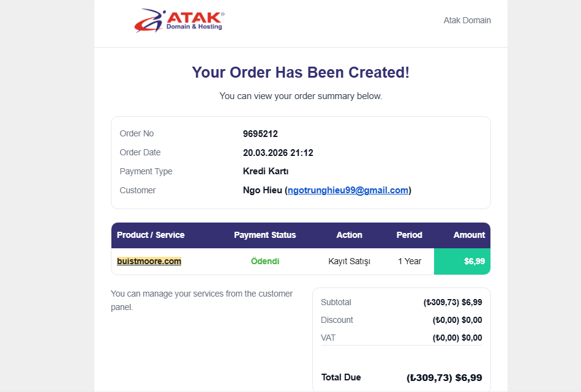Click the Kayıt Satışı action text
Image resolution: width=581 pixels, height=392 pixels.
pyautogui.click(x=349, y=261)
